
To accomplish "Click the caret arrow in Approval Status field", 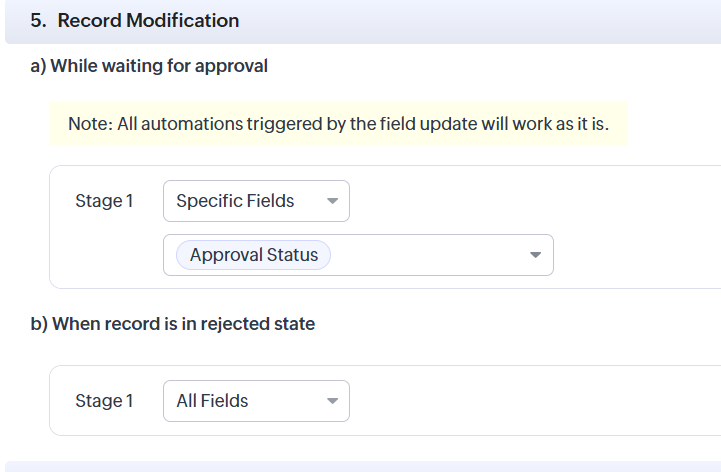I will [535, 255].
